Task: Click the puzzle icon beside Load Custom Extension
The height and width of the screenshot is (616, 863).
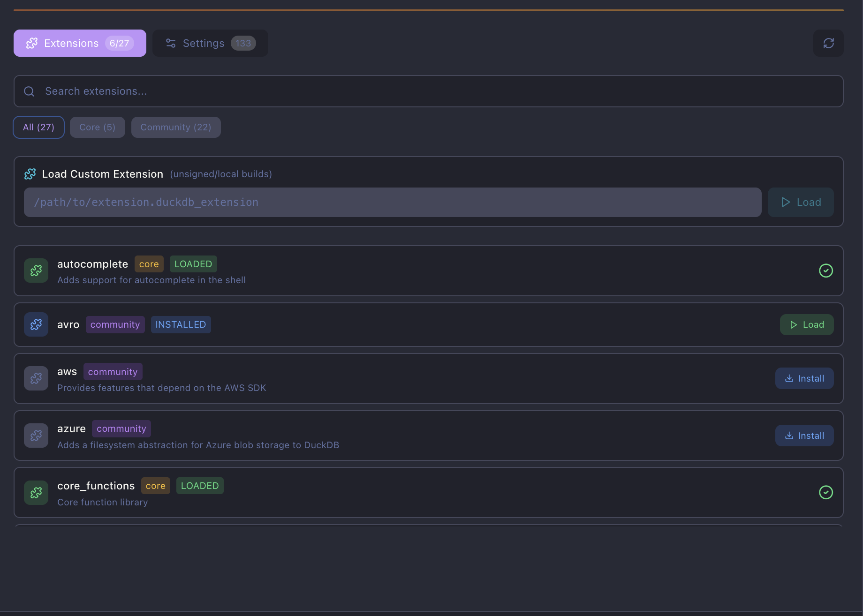Action: click(30, 173)
